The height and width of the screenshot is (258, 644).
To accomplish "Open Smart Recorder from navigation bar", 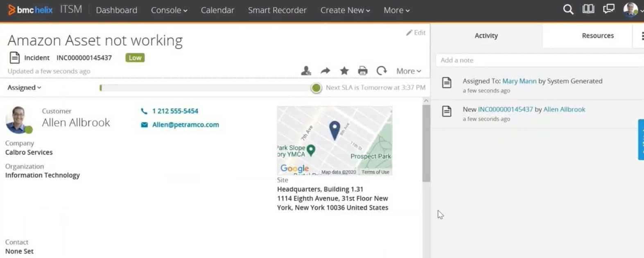I will tap(277, 10).
